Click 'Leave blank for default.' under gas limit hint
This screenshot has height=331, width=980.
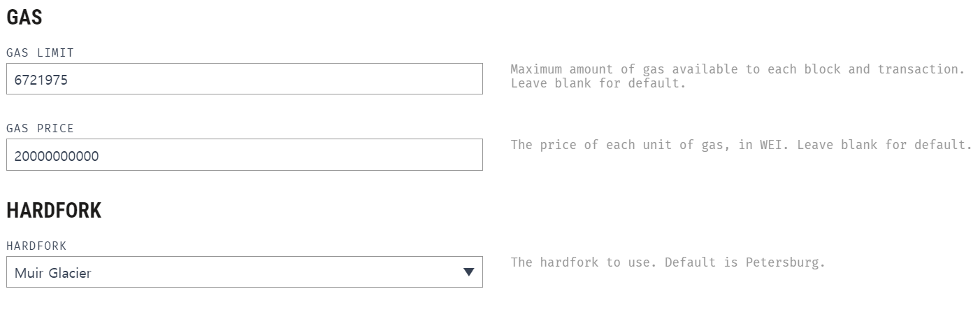[598, 83]
